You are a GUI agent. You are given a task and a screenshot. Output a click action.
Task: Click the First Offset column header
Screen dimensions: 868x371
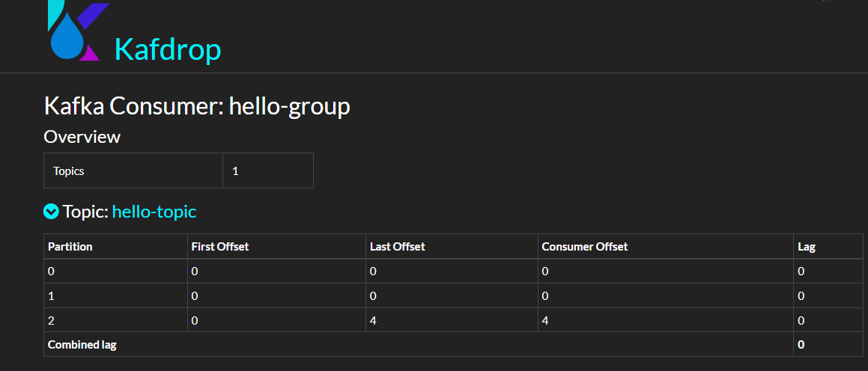[x=220, y=247]
